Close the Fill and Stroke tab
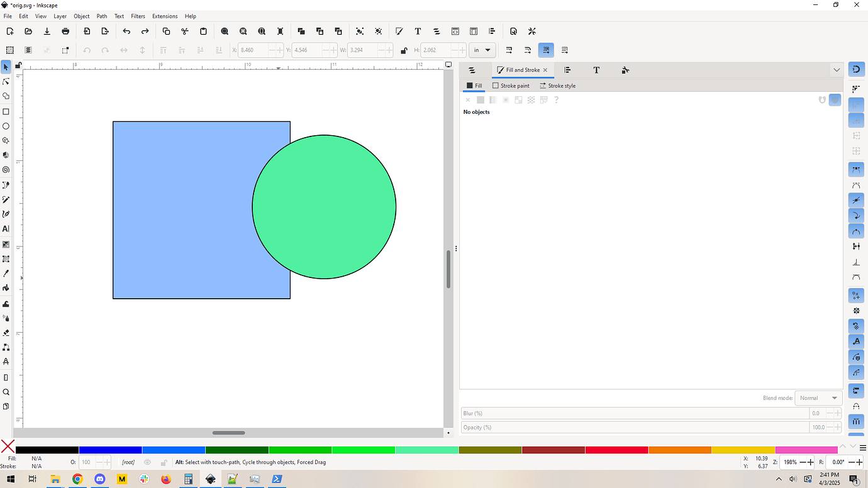The width and height of the screenshot is (868, 488). tap(545, 70)
